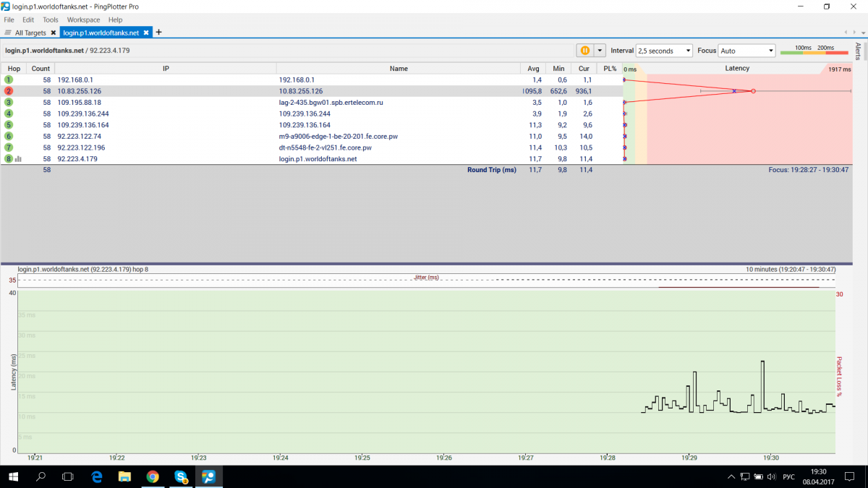Viewport: 868px width, 488px height.
Task: Pause the trace with the orange button
Action: pos(584,51)
